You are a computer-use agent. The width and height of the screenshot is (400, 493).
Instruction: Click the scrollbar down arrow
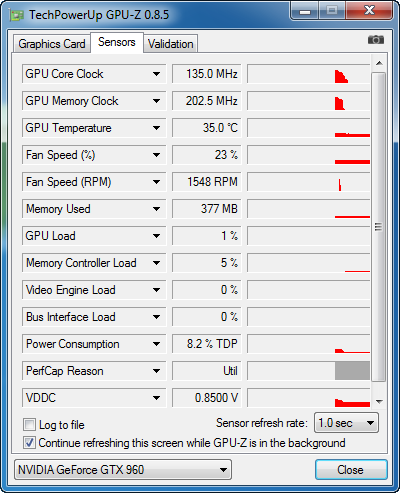(x=379, y=401)
